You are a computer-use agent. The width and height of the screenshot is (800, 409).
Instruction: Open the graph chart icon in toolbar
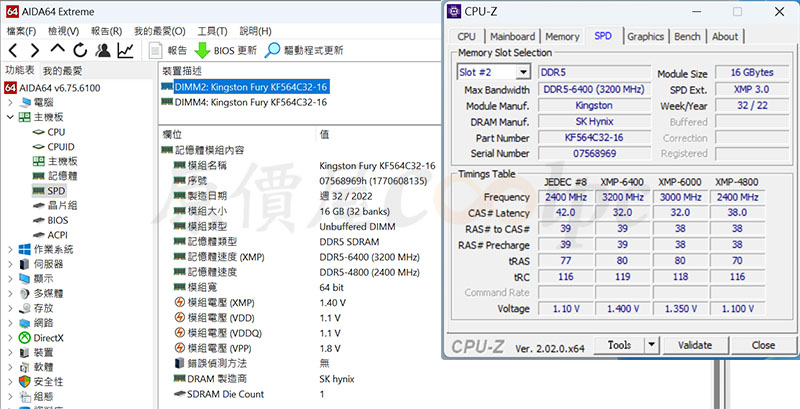coord(125,50)
